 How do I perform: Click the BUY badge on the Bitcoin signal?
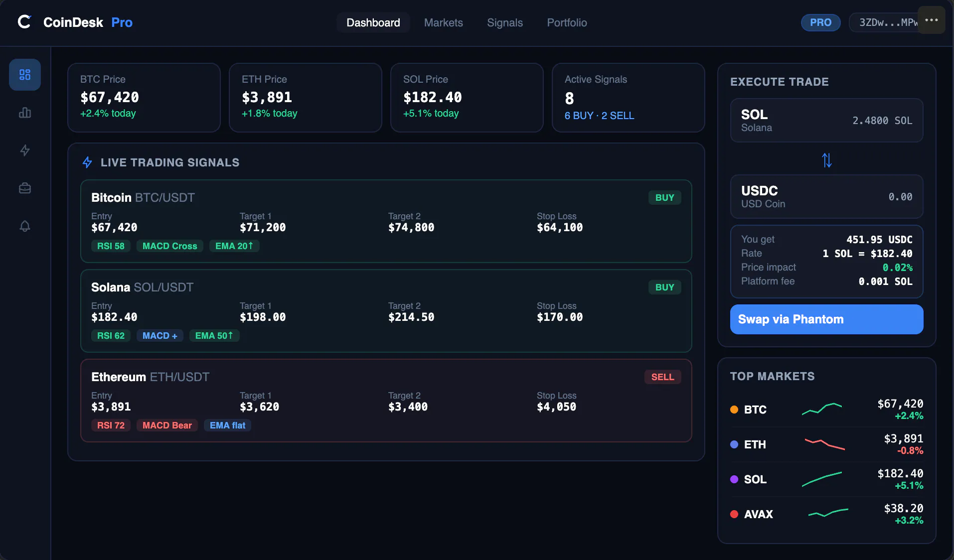click(x=665, y=198)
